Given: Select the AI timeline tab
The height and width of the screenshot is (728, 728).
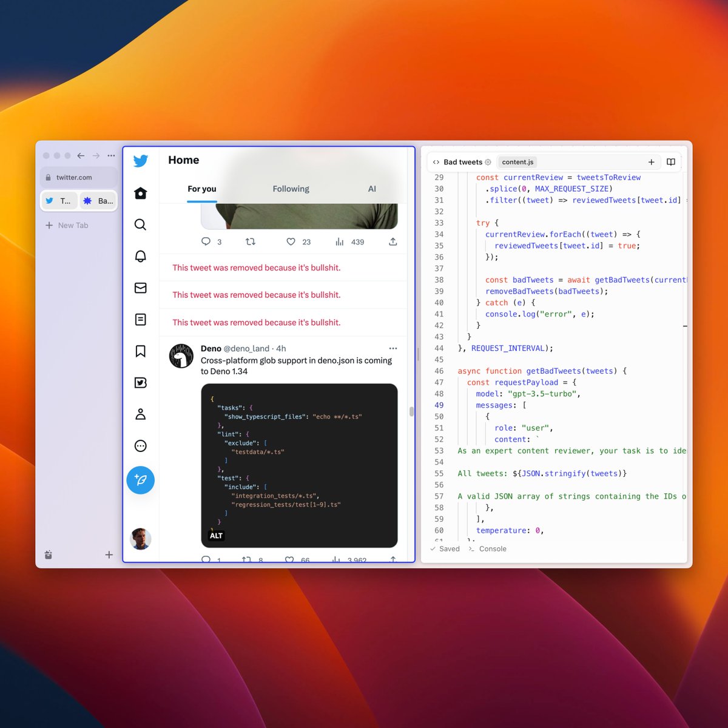Looking at the screenshot, I should point(372,189).
